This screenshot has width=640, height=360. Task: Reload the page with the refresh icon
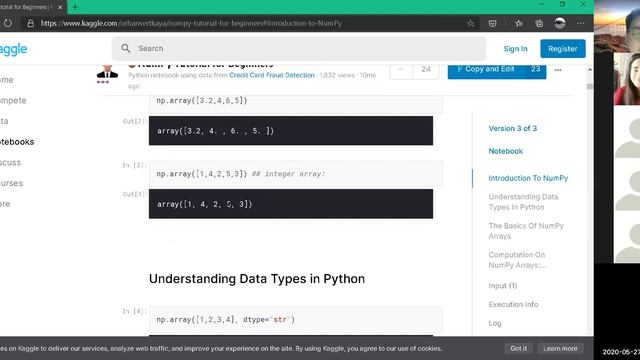[x=8, y=23]
